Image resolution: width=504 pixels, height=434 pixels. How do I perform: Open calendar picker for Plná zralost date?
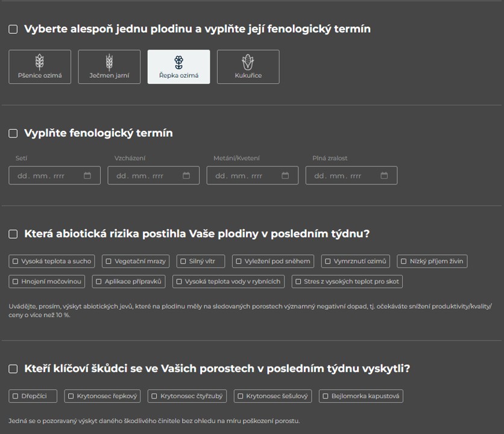384,175
